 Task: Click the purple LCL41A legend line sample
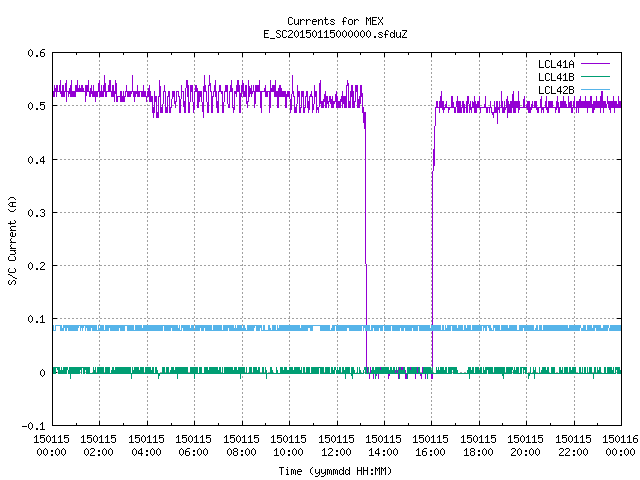pos(595,64)
